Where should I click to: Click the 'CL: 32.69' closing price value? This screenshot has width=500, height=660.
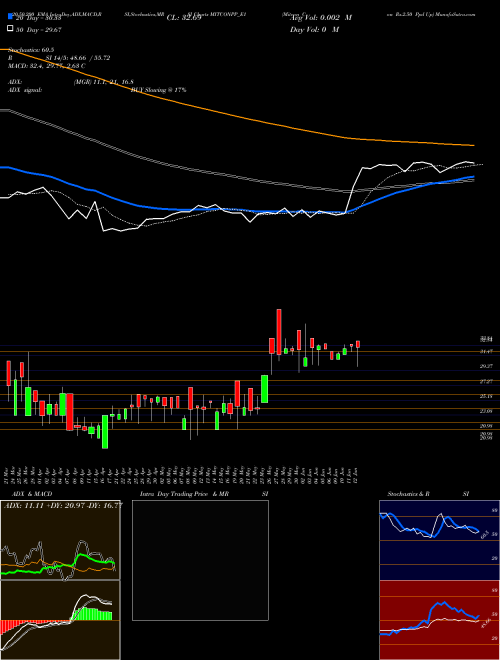click(x=184, y=18)
